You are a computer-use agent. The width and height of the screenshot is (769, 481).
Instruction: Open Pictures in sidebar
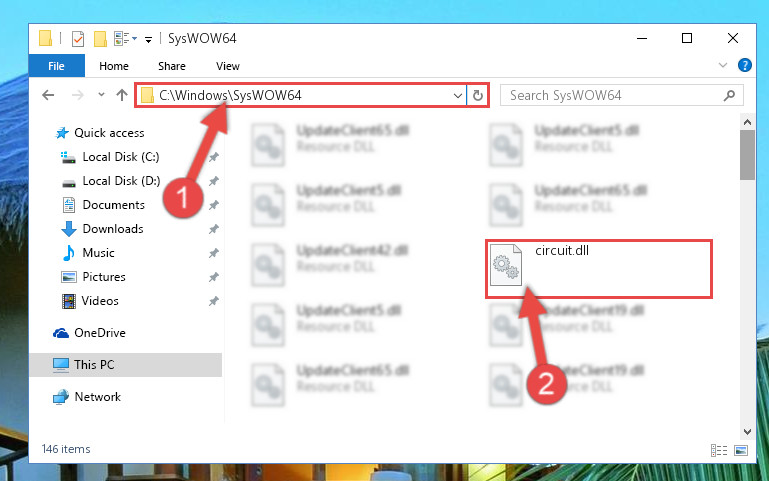(103, 277)
